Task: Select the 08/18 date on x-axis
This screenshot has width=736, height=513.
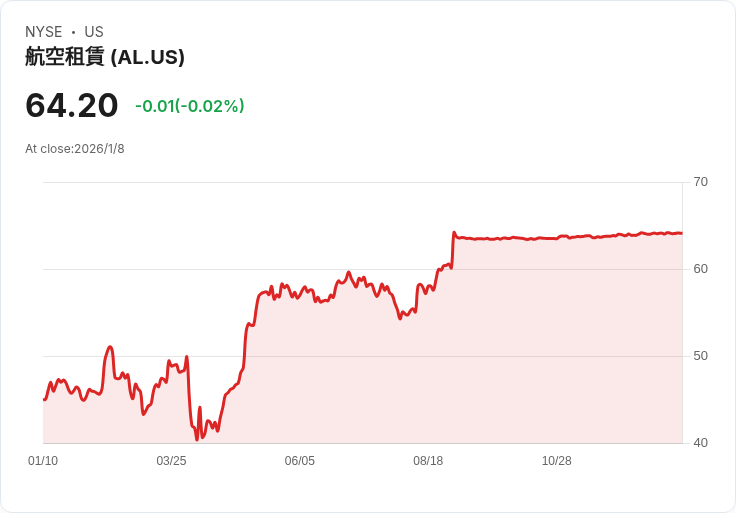Action: point(428,461)
